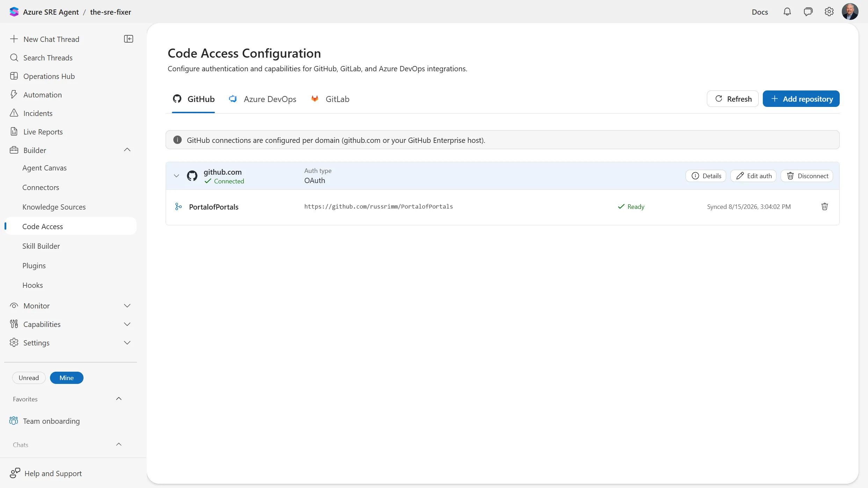Toggle the Unread filter
This screenshot has width=868, height=488.
(29, 378)
